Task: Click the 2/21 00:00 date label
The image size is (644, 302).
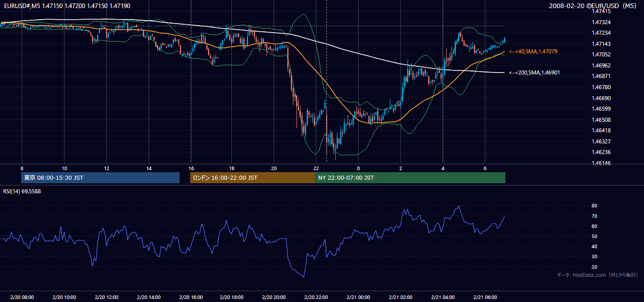Action: (359, 297)
